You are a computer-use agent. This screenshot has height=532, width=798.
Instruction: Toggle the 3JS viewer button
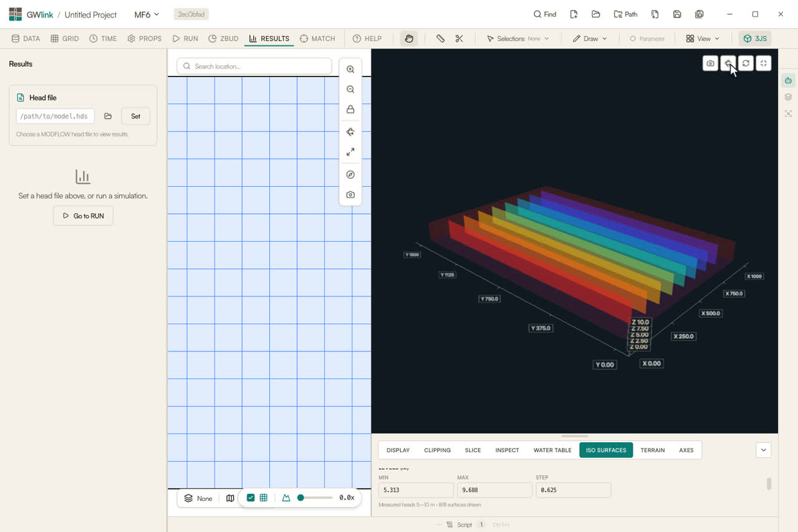755,39
